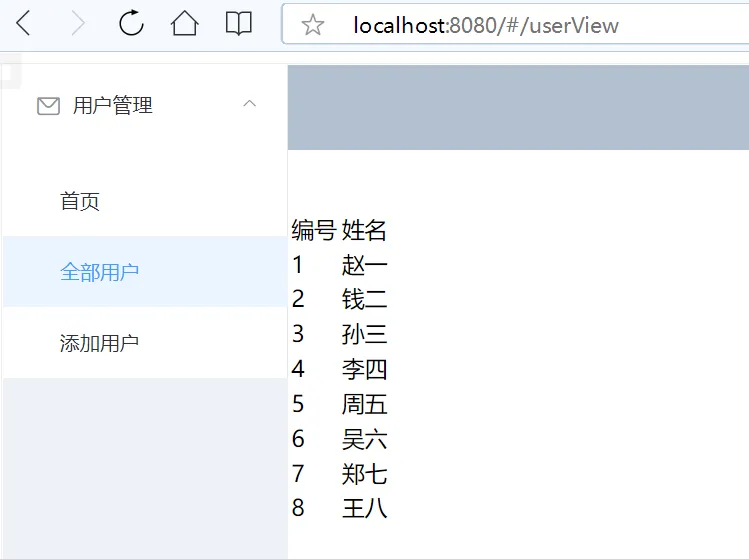Click the envelope icon beside 用户管理
The height and width of the screenshot is (559, 749).
(x=48, y=106)
